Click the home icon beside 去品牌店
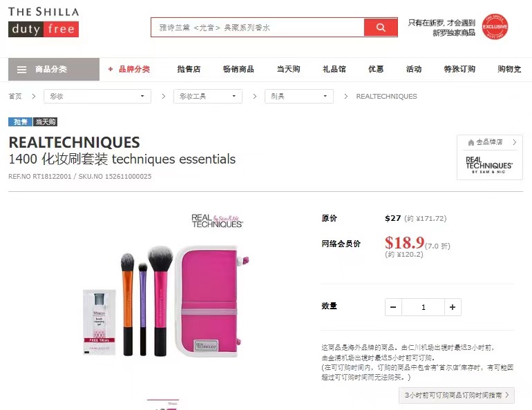 point(471,142)
